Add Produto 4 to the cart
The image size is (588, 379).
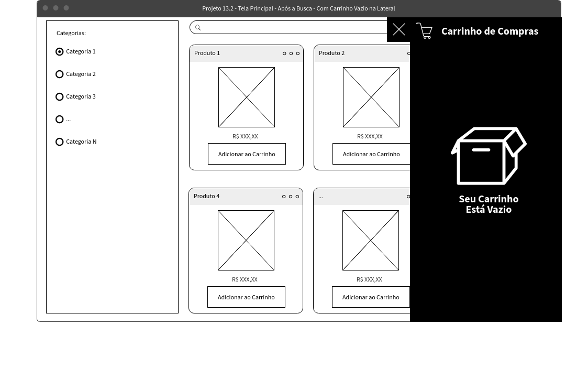(x=247, y=297)
